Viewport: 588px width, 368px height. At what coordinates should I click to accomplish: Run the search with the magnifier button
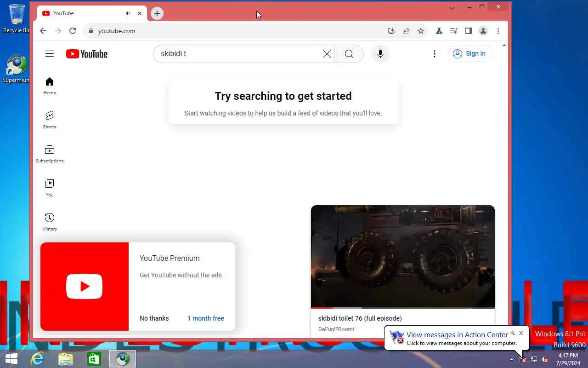click(349, 54)
